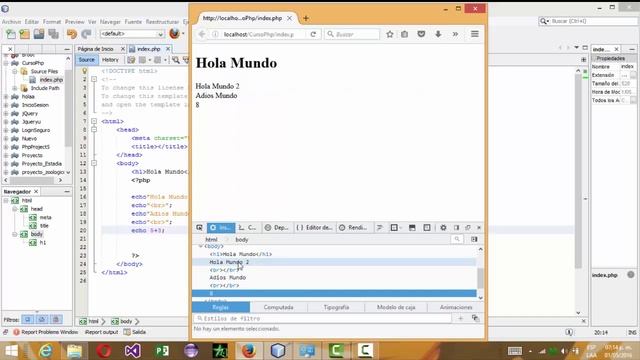The width and height of the screenshot is (640, 360).
Task: Click the lightbulb hint on line 1
Action: (84, 71)
